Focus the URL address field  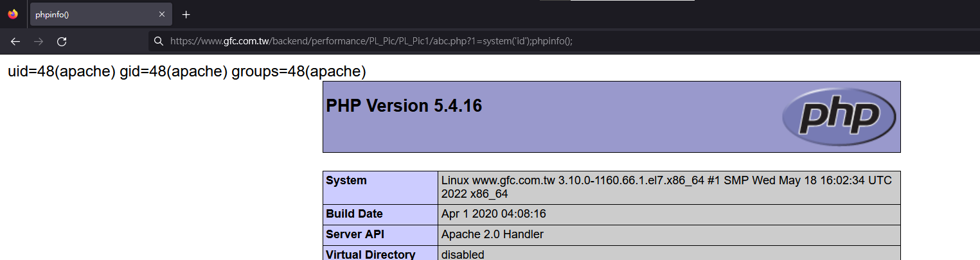(564, 41)
